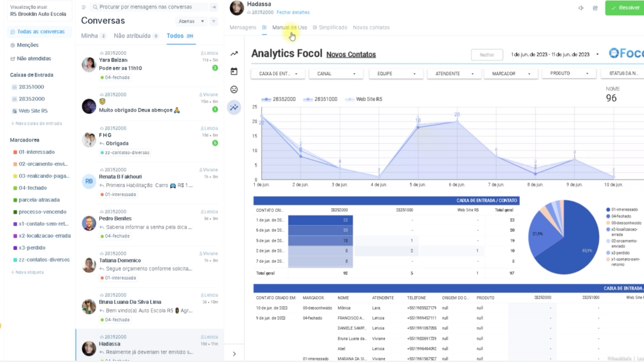The width and height of the screenshot is (644, 362).
Task: Click the 01-interessado color swatch in the pie legend
Action: point(608,209)
